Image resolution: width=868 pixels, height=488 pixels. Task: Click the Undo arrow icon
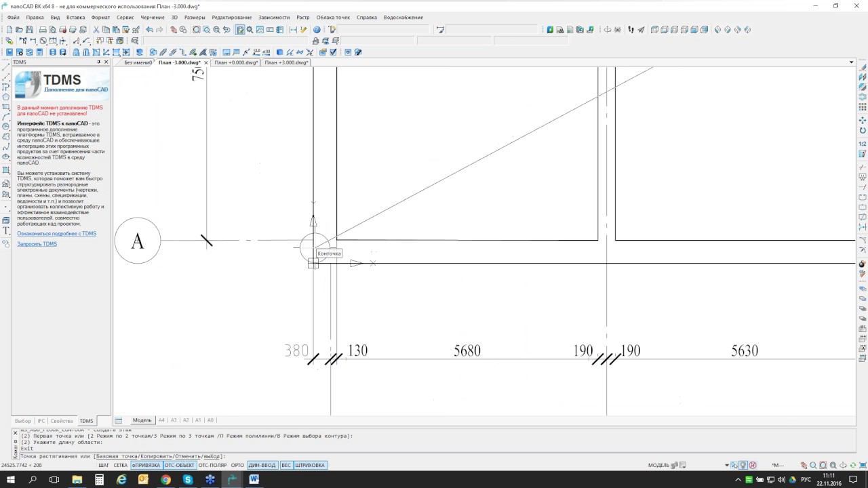(x=149, y=30)
